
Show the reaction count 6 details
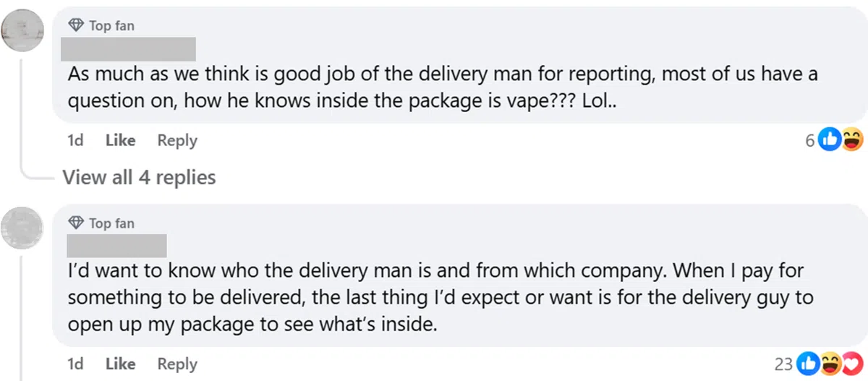coord(810,141)
